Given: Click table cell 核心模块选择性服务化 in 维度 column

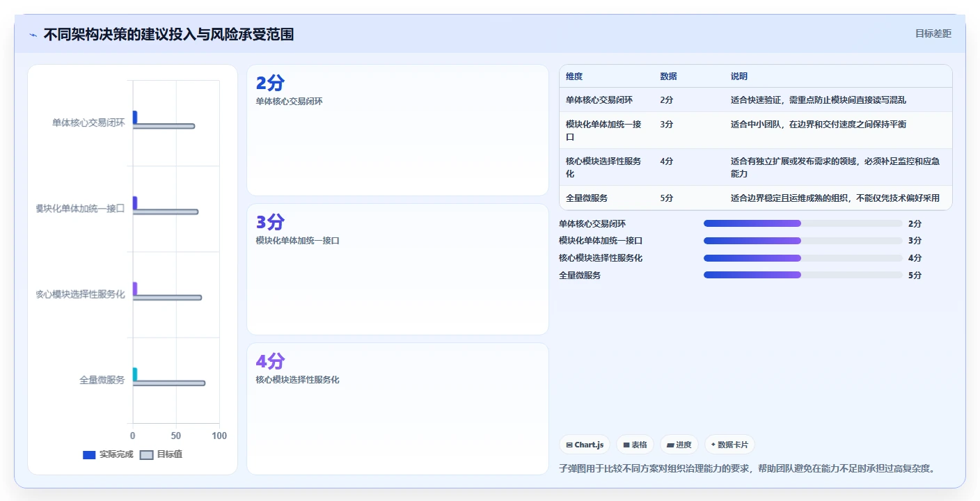Looking at the screenshot, I should [x=603, y=168].
